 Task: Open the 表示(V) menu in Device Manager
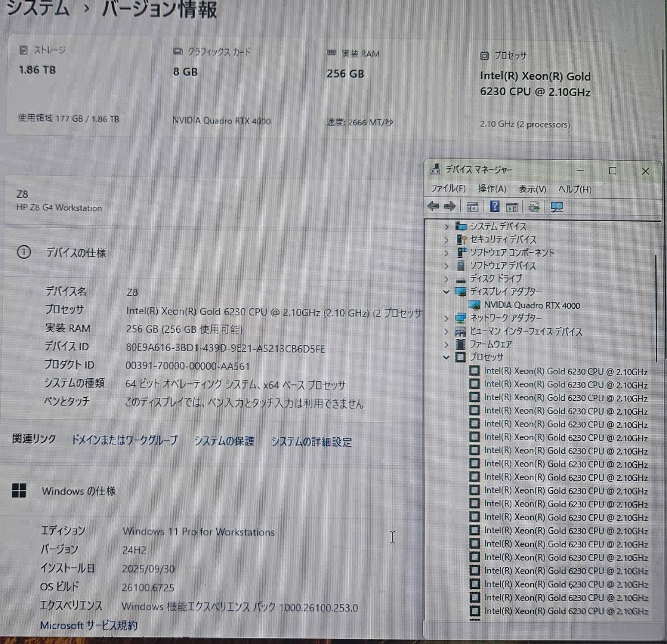tap(532, 189)
